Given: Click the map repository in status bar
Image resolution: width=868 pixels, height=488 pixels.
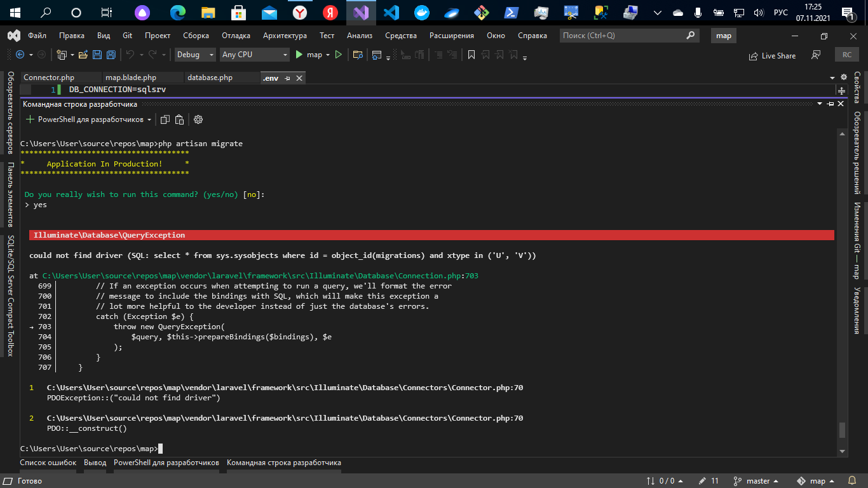Looking at the screenshot, I should [816, 481].
